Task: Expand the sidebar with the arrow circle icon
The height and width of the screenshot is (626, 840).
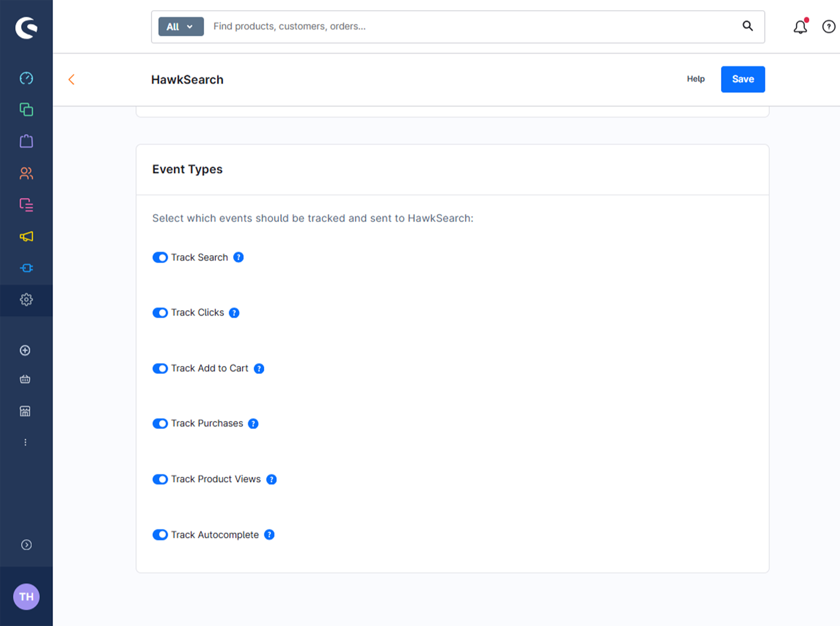Action: (x=26, y=545)
